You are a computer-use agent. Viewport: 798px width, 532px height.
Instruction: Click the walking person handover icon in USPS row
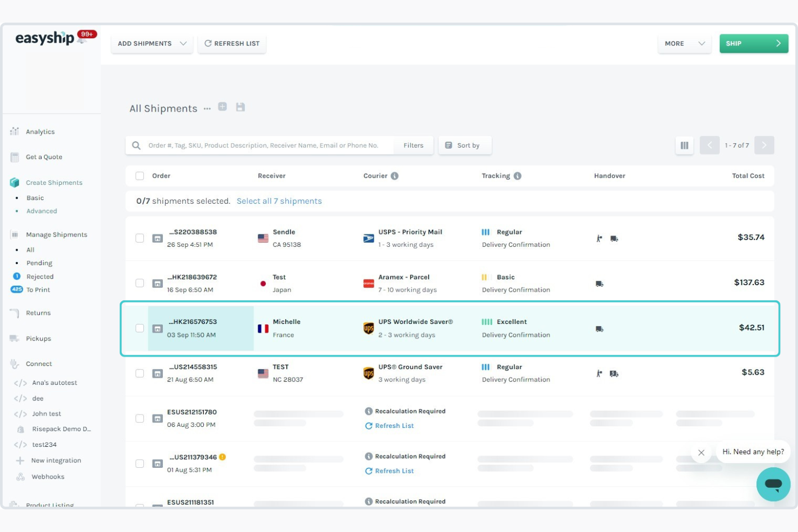click(599, 238)
